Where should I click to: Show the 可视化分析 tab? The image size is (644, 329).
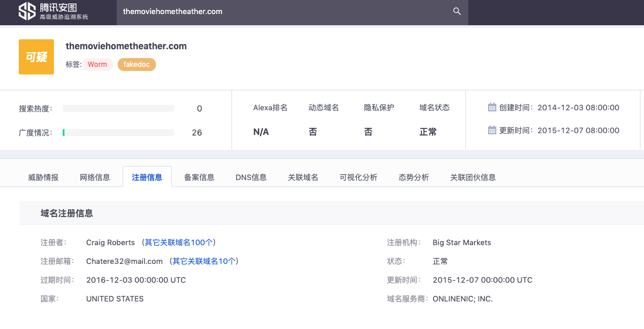point(359,177)
